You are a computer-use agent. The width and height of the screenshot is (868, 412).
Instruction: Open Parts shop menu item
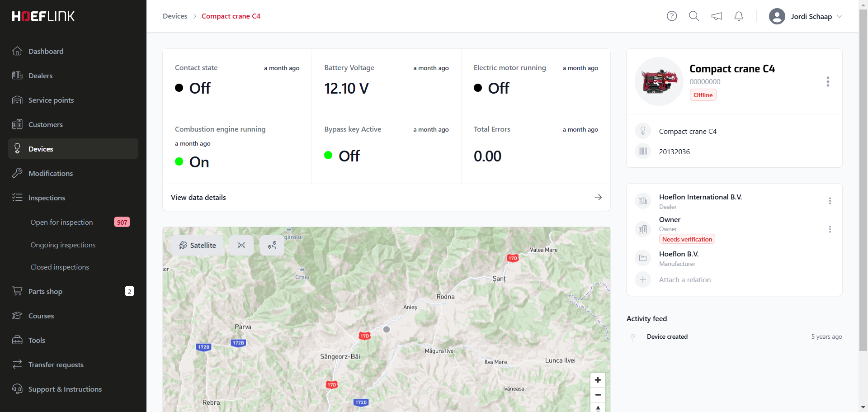point(45,291)
